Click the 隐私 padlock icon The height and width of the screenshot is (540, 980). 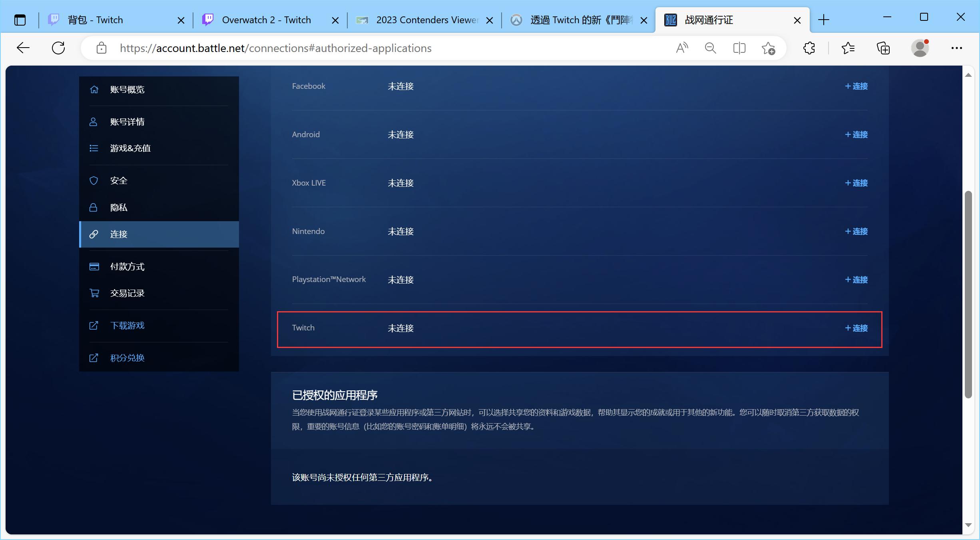pos(94,207)
